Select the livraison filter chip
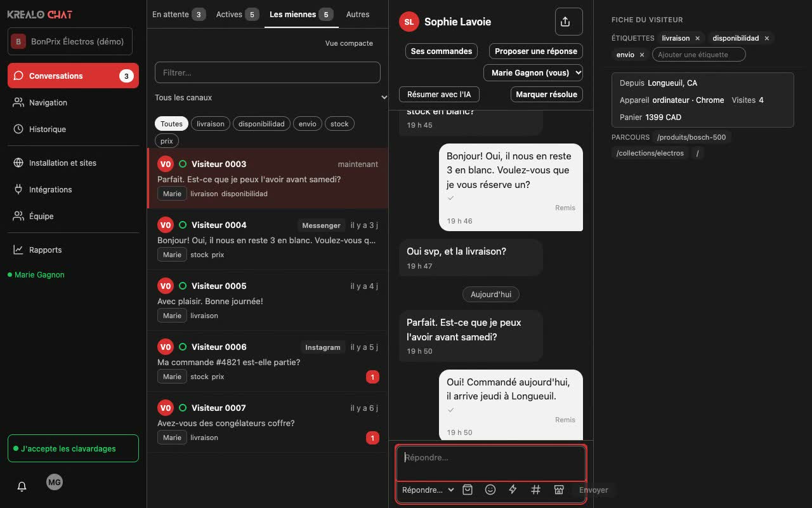The image size is (812, 508). click(x=211, y=124)
